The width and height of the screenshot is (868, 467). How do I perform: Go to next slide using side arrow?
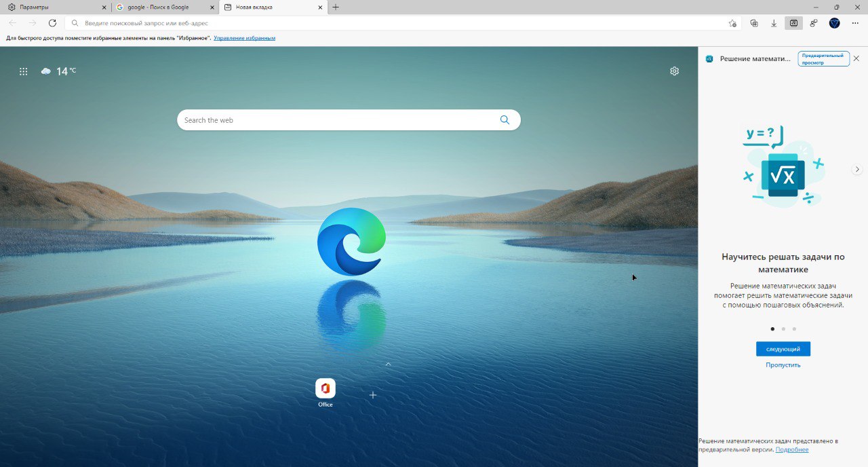(x=857, y=169)
